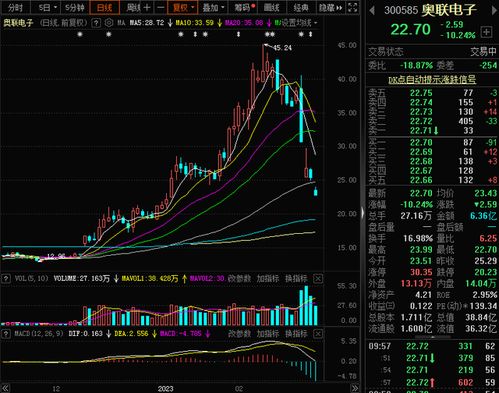The image size is (499, 393).
Task: Click 改参数 in the MACD panel
Action: click(x=239, y=334)
